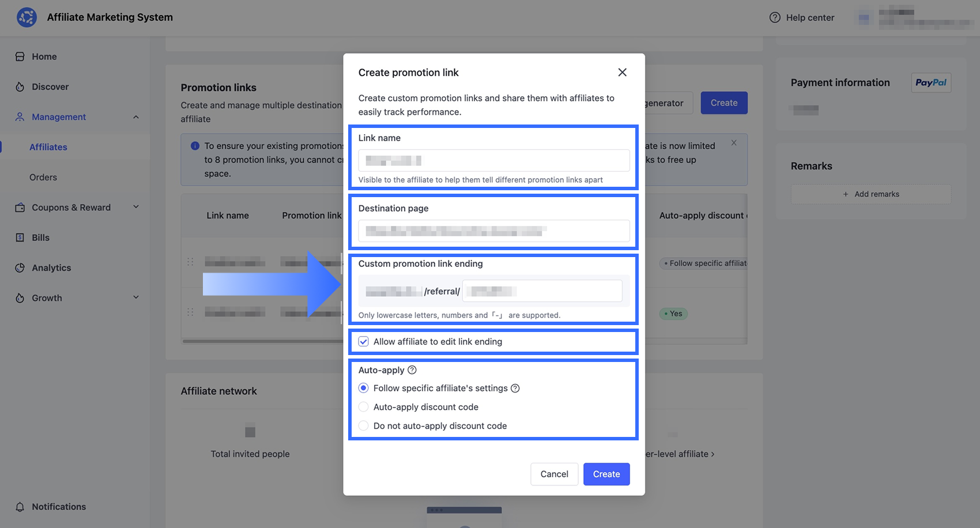Go to Affiliates menu item
The width and height of the screenshot is (980, 528).
[48, 147]
